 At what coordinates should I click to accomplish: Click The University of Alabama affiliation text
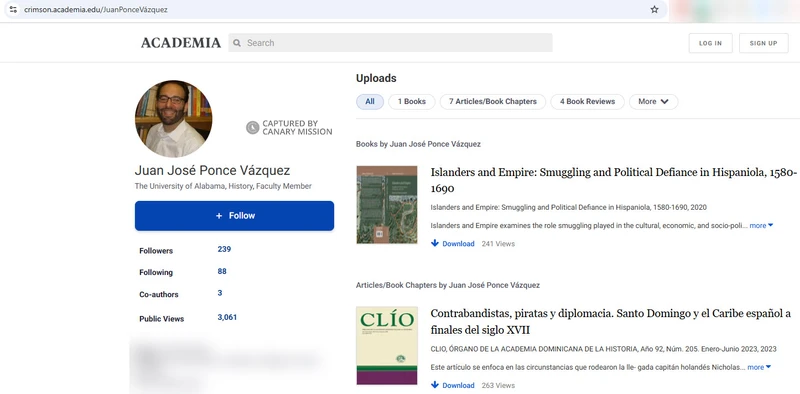(223, 186)
